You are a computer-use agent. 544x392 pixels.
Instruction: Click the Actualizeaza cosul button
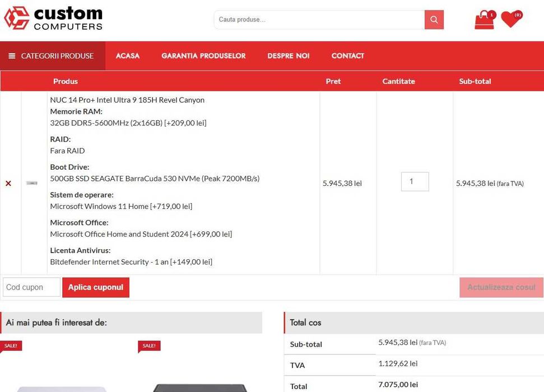click(x=501, y=287)
